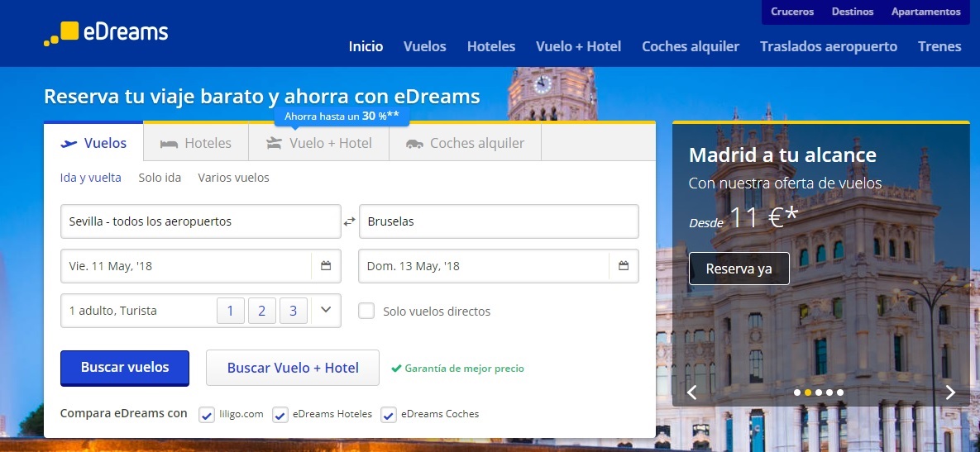Select 2 passengers quick button
Viewport: 980px width, 452px height.
(x=261, y=311)
